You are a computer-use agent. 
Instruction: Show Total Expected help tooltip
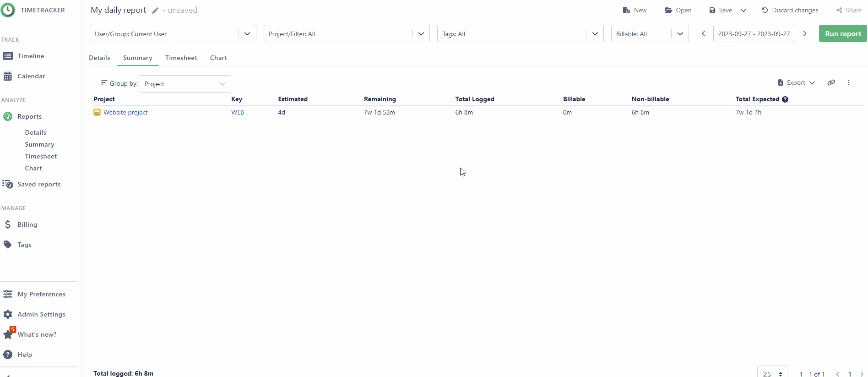[x=785, y=99]
